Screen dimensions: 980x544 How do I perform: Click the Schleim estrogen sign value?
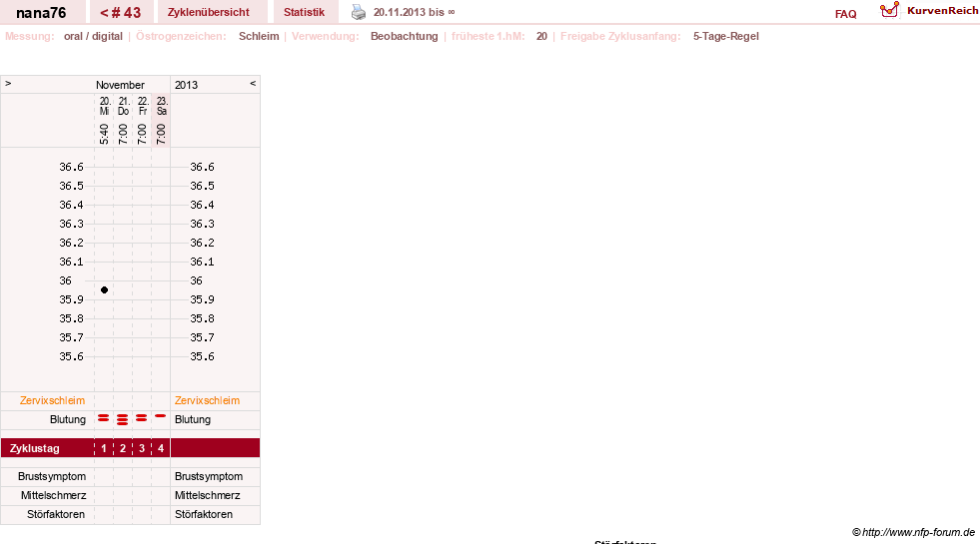point(259,36)
